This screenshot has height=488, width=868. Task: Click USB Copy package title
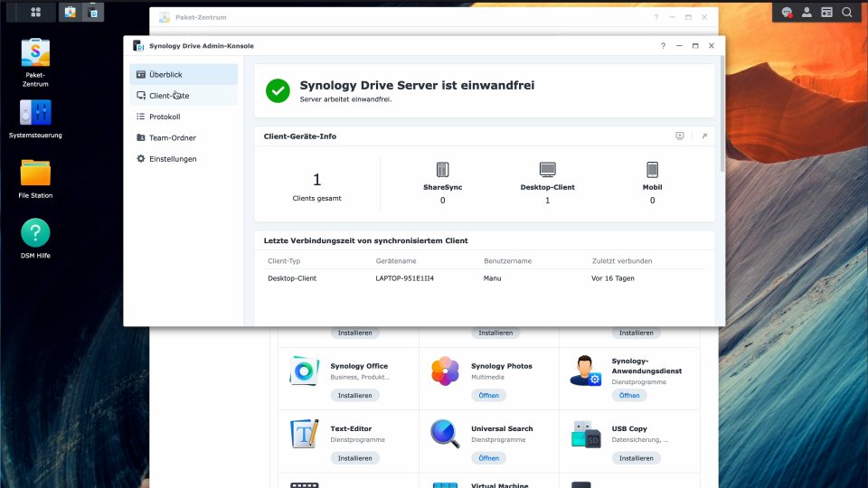(629, 428)
